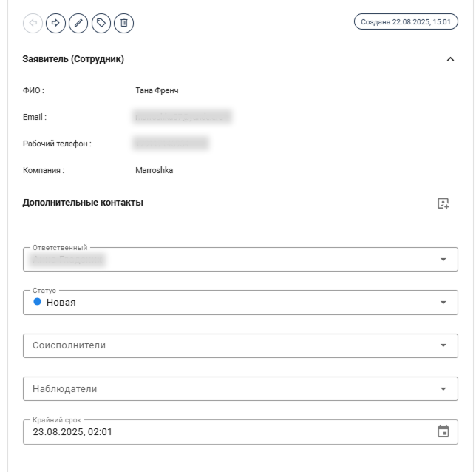The height and width of the screenshot is (472, 476).
Task: Click the Крайний срок date field
Action: click(x=240, y=432)
